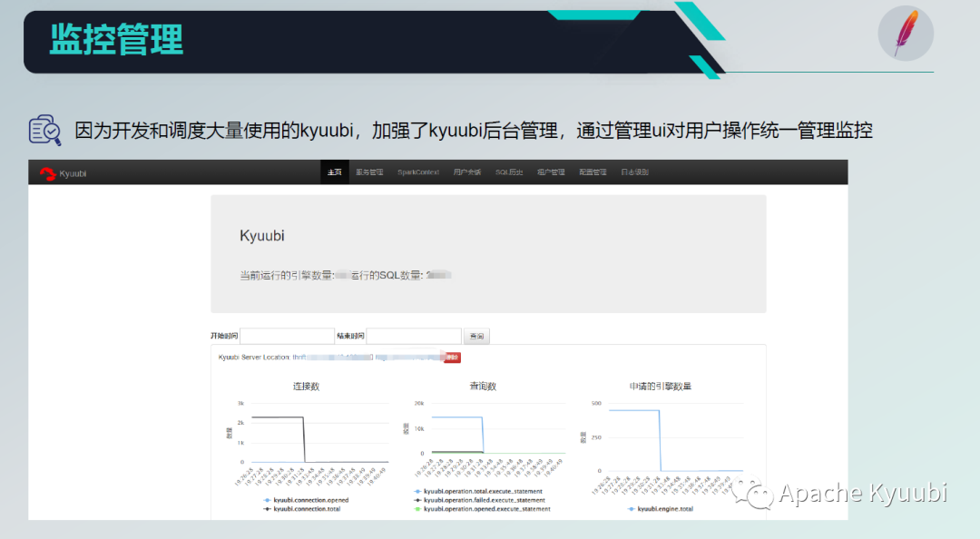Switch to the SparkContext nav item
Image resolution: width=980 pixels, height=539 pixels.
coord(418,172)
